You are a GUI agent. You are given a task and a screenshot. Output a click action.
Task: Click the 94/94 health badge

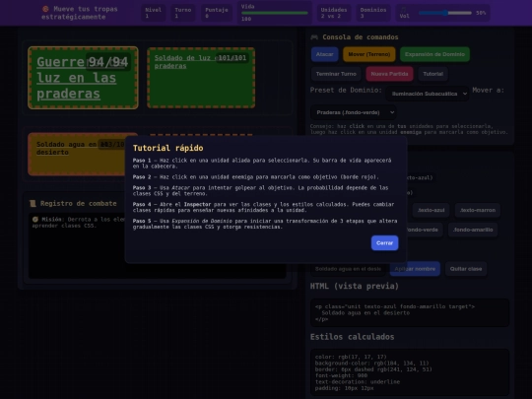coord(108,62)
